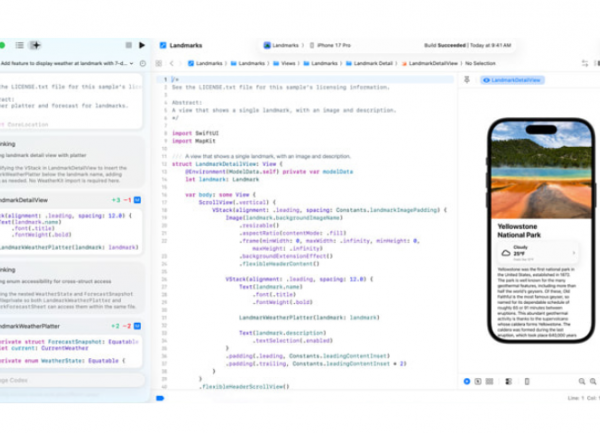Open the LandmarkDetailView file breadcrumb

point(429,63)
